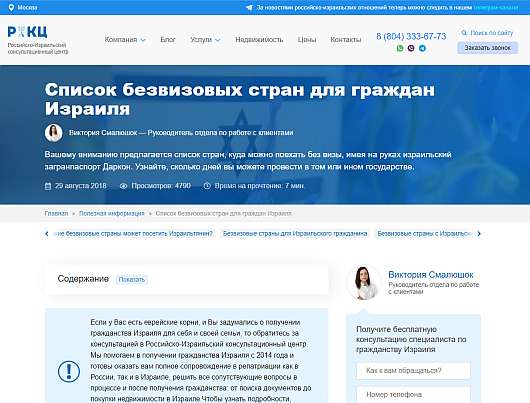This screenshot has height=403, width=530.
Task: Jump to 'Безвизовые страны для Израильского гражданина' section
Action: point(295,234)
